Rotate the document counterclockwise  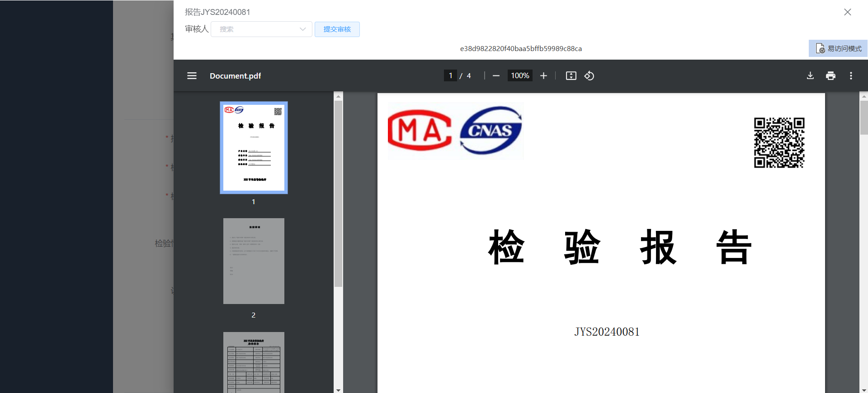point(589,76)
